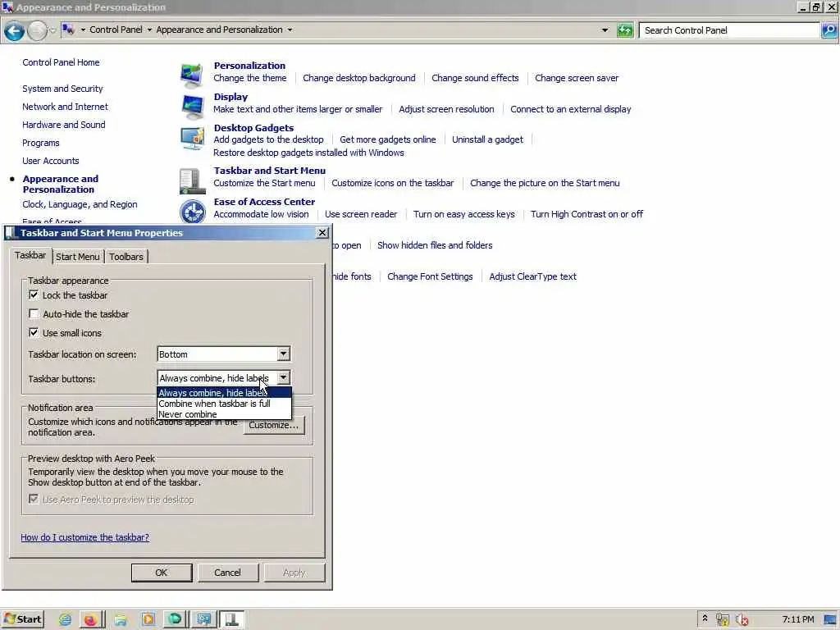Open Change desktop background link

click(x=359, y=78)
